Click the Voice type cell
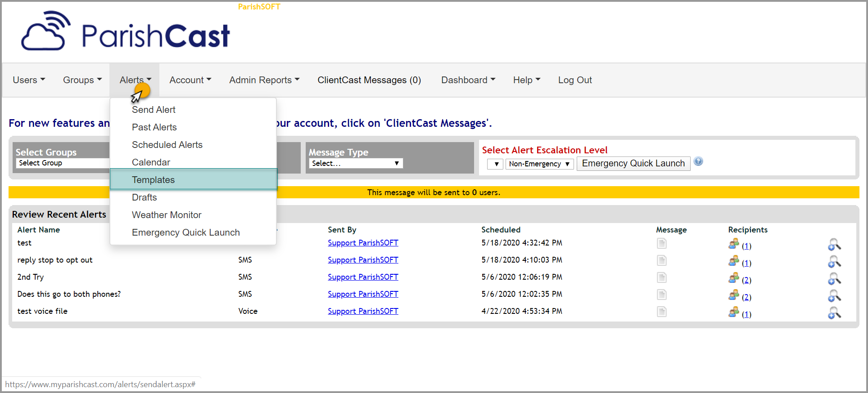This screenshot has height=393, width=868. (248, 311)
